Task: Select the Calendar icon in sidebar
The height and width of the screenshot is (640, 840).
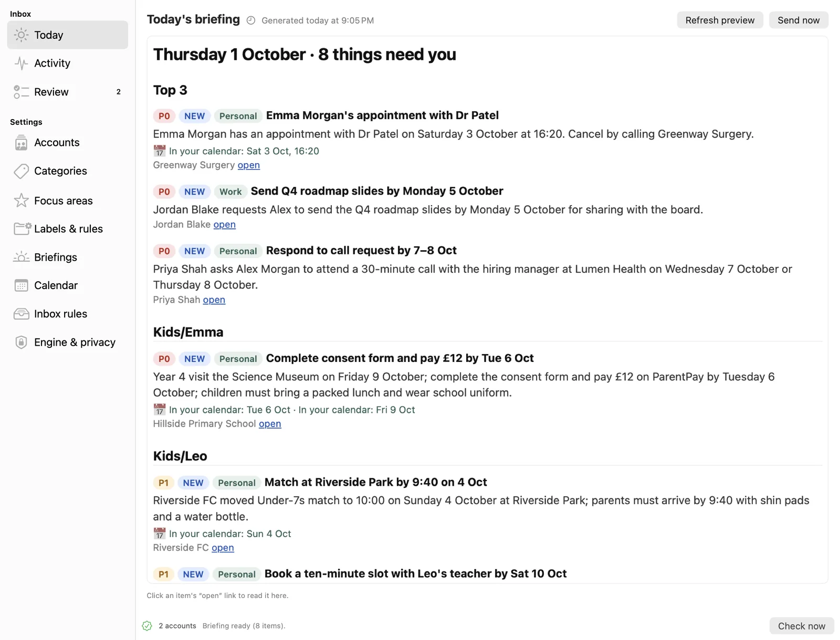Action: tap(21, 285)
